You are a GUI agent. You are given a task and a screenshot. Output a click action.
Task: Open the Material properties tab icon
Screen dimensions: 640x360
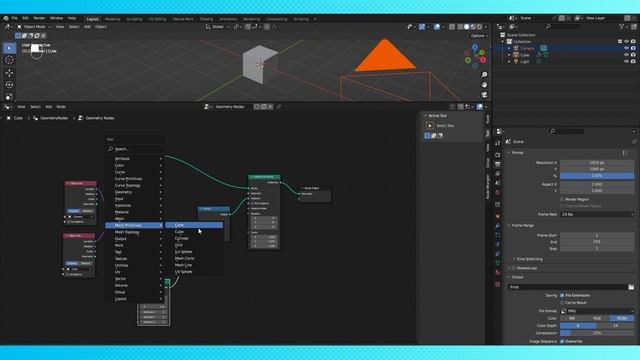click(498, 273)
